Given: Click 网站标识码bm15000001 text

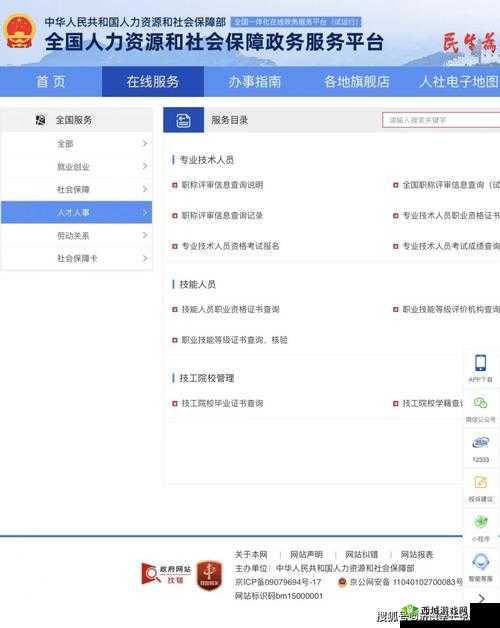Looking at the screenshot, I should pos(279,596).
